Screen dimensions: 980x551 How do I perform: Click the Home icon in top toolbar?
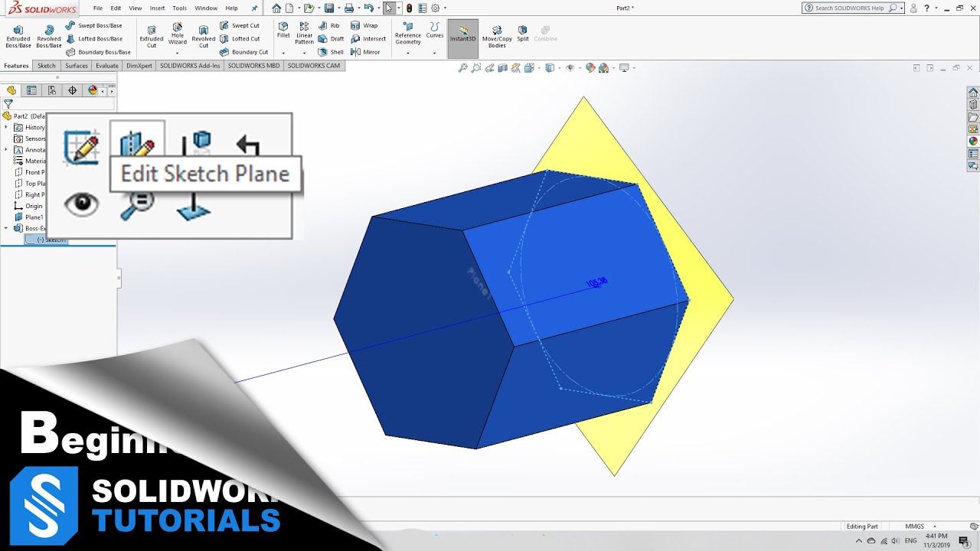tap(276, 8)
